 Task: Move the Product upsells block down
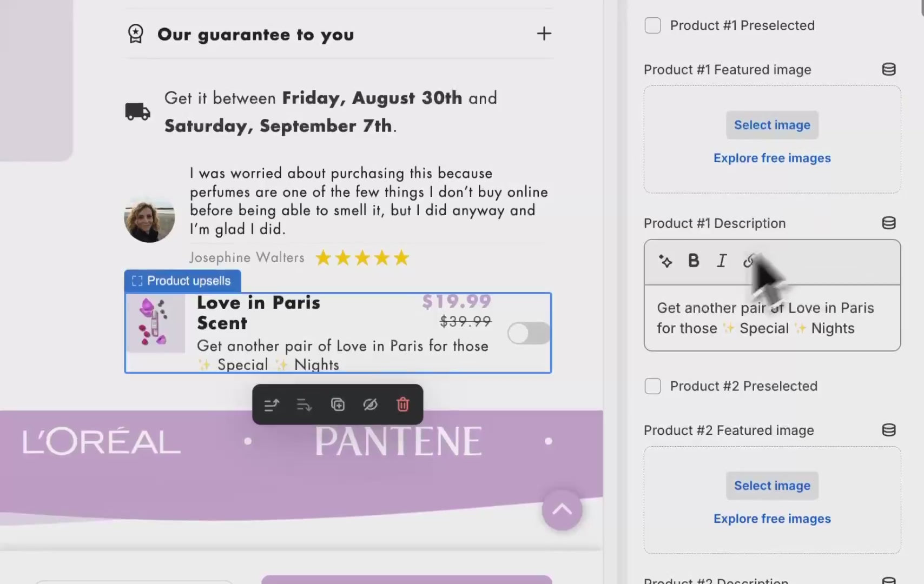pos(305,405)
